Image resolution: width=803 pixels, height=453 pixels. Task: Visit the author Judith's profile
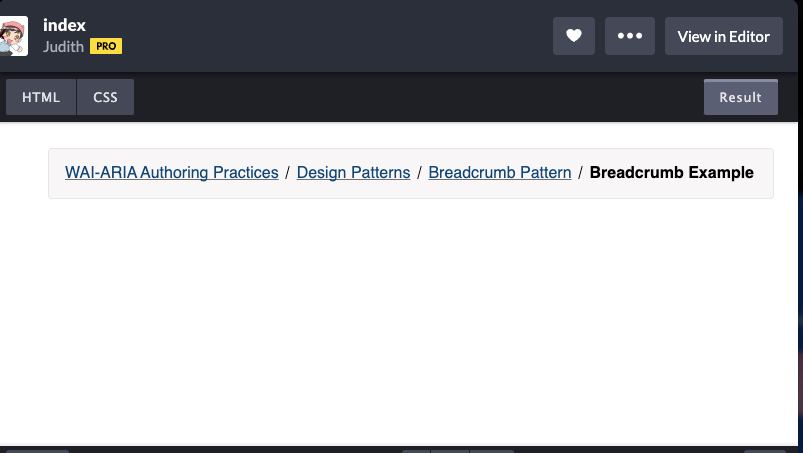[x=63, y=47]
